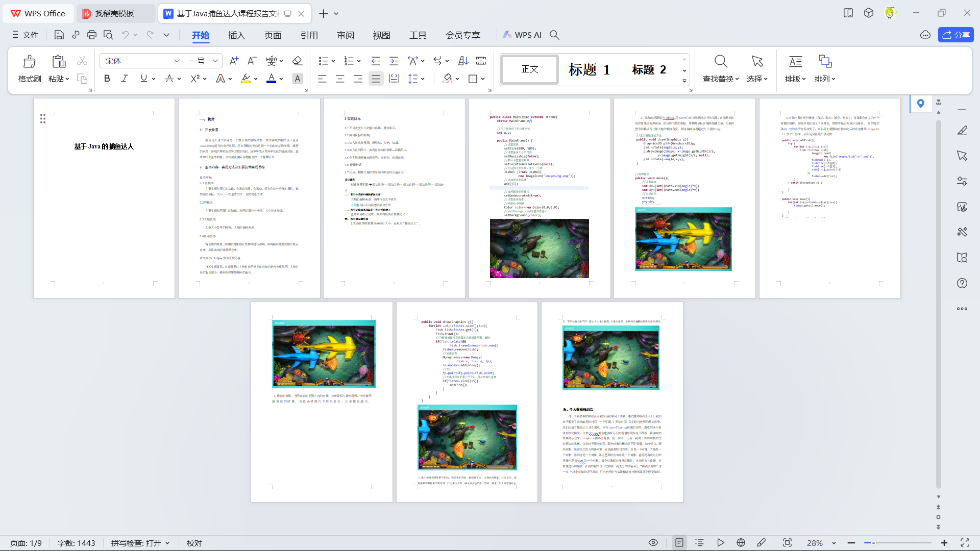Viewport: 980px width, 551px height.
Task: Open Find and Replace magnifier icon
Action: pos(721,62)
